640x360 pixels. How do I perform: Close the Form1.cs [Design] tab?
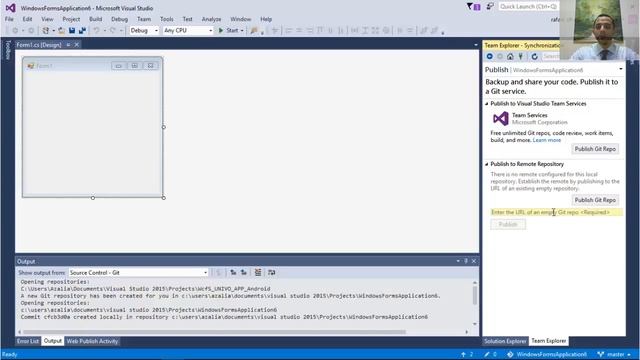(x=76, y=45)
